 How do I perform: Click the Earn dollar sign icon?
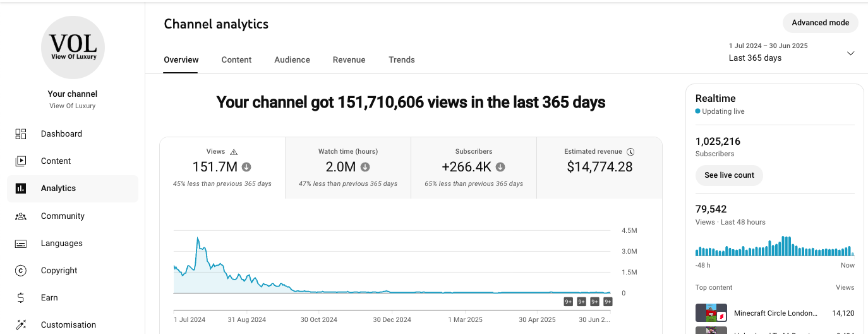(21, 298)
